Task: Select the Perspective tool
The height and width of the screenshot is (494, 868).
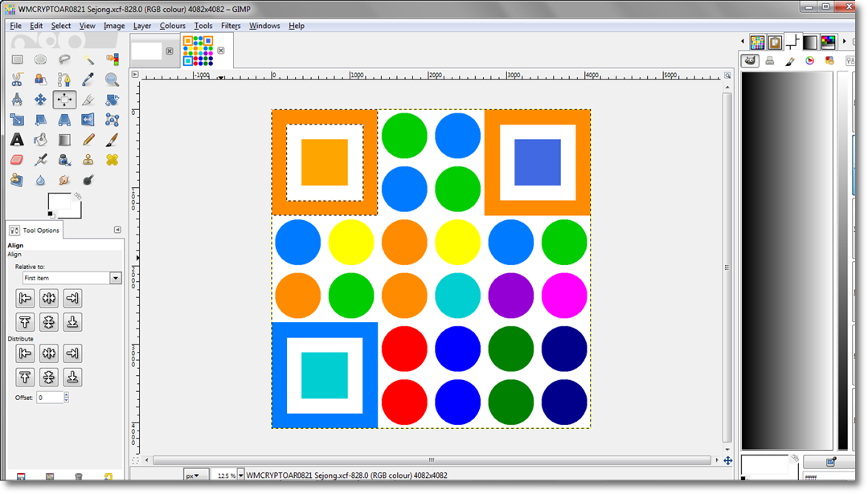Action: [64, 120]
